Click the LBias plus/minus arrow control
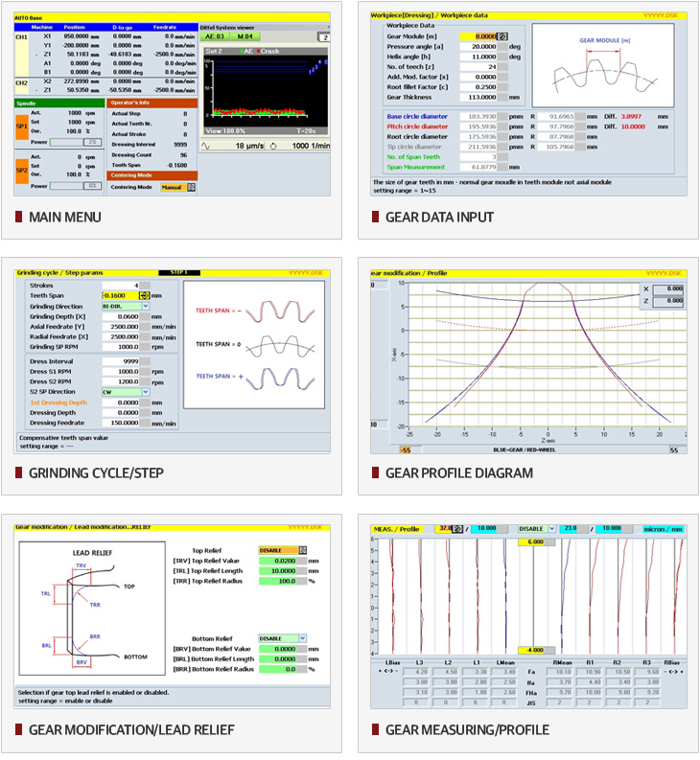700x760 pixels. (388, 672)
